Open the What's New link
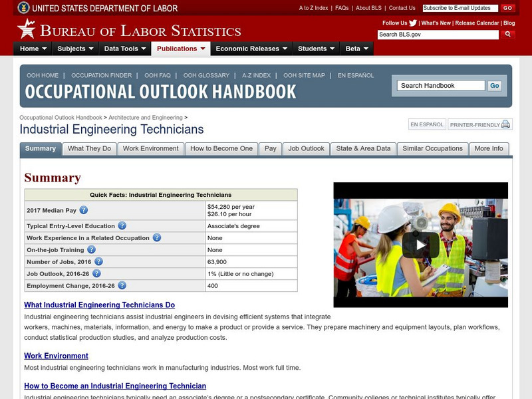The height and width of the screenshot is (399, 532). click(x=436, y=23)
